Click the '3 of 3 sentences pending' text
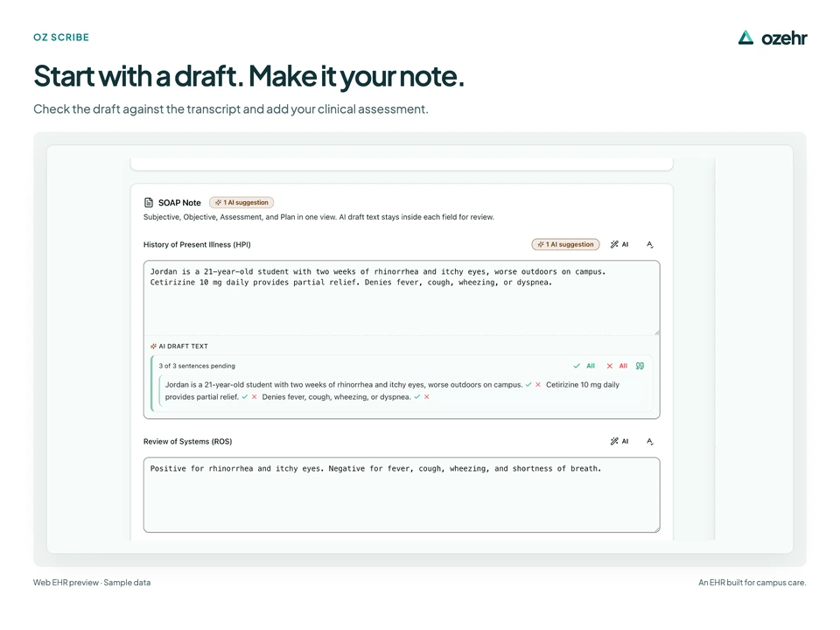The width and height of the screenshot is (840, 630). point(197,366)
